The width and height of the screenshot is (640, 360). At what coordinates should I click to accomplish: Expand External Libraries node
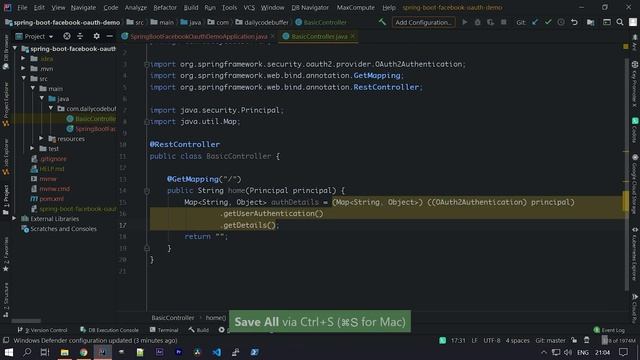tap(14, 219)
